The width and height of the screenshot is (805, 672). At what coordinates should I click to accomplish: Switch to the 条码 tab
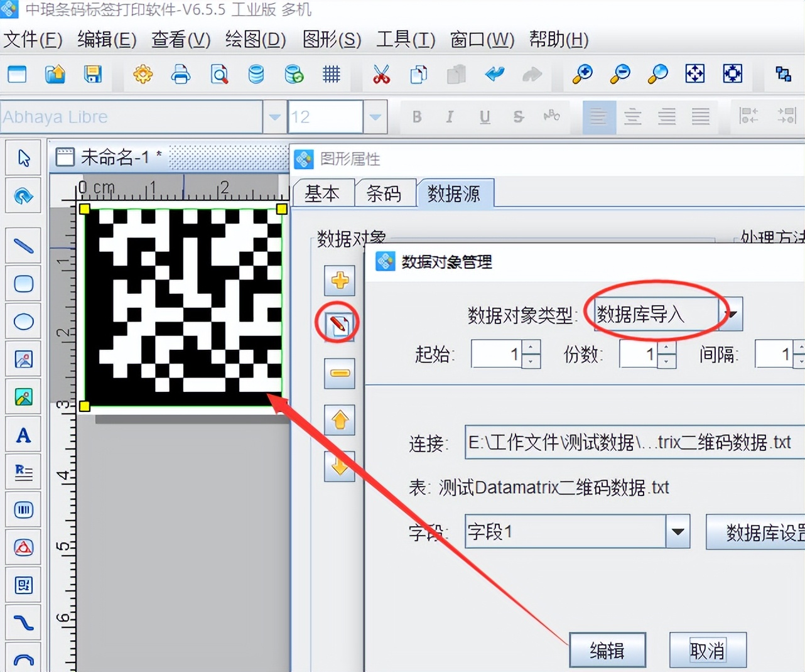pyautogui.click(x=384, y=193)
